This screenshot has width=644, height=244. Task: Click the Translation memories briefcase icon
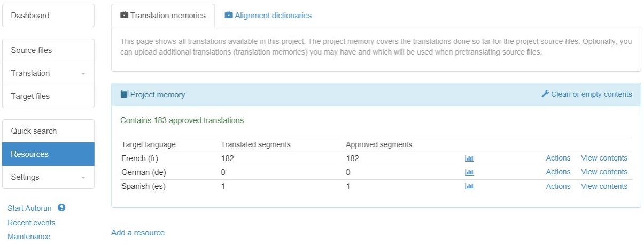(x=124, y=15)
